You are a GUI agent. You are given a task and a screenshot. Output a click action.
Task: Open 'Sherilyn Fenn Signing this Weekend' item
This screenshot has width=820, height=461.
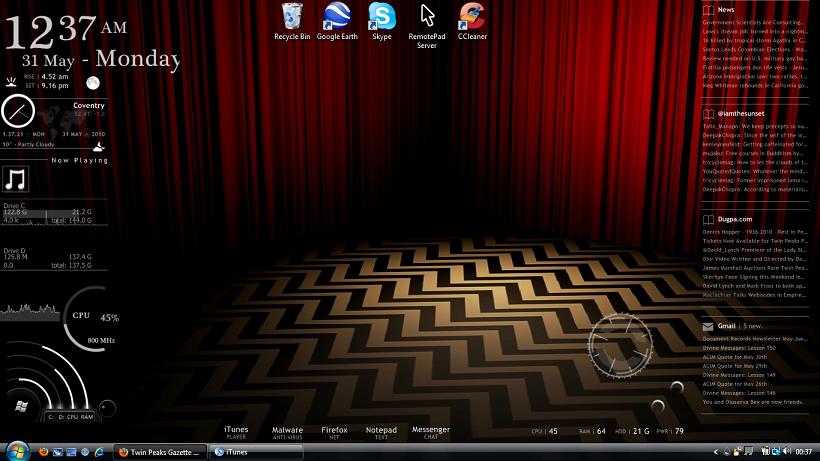[754, 277]
